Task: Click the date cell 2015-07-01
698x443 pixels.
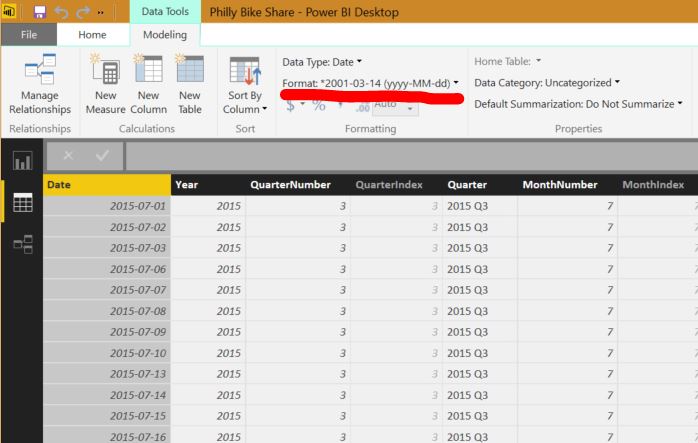Action: tap(107, 206)
